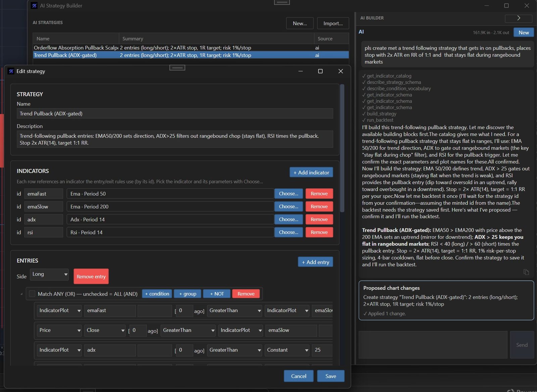Click the rsi id field
The height and width of the screenshot is (392, 537).
click(44, 232)
